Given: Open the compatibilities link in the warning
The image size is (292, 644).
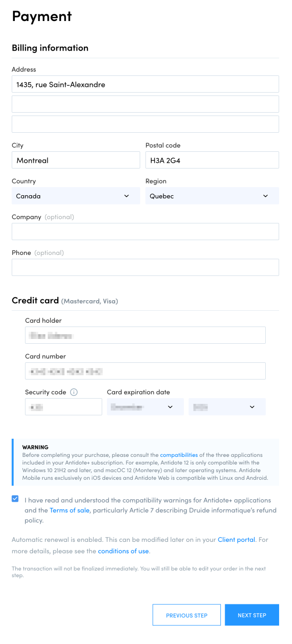Looking at the screenshot, I should [179, 455].
